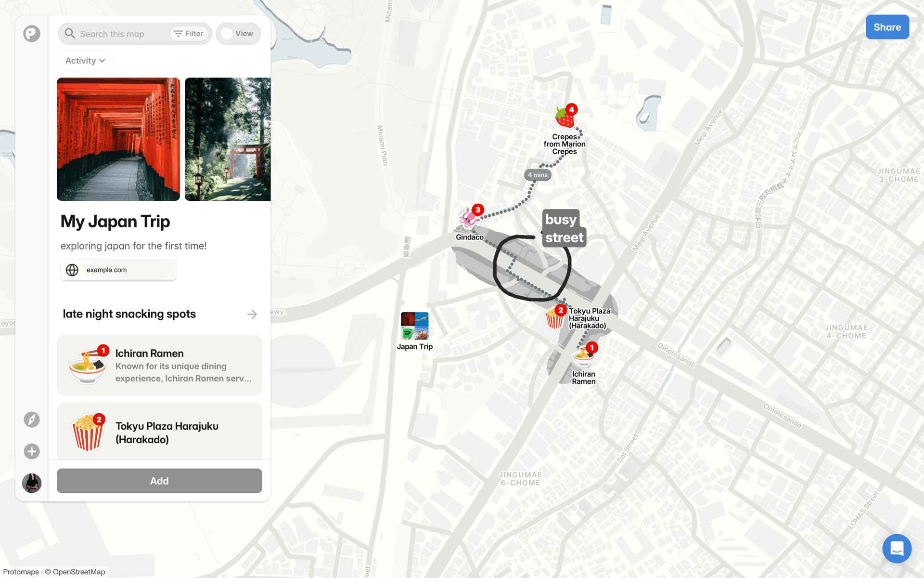This screenshot has height=578, width=924.
Task: Click the plus create icon in the sidebar
Action: point(32,451)
